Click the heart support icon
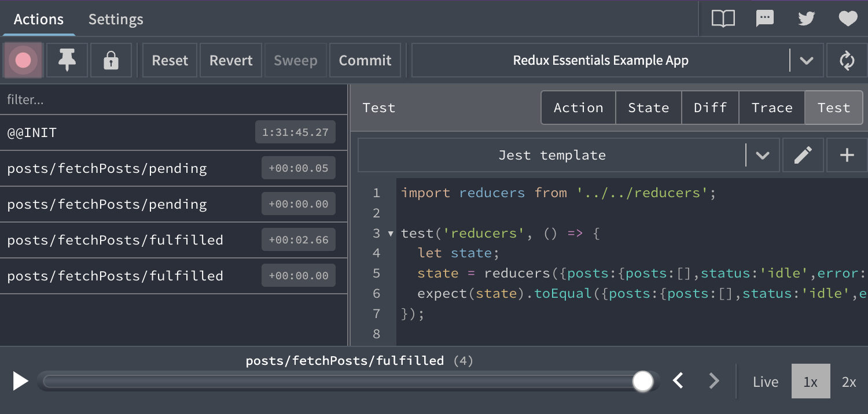Screen dimensions: 868x414 pyautogui.click(x=848, y=18)
